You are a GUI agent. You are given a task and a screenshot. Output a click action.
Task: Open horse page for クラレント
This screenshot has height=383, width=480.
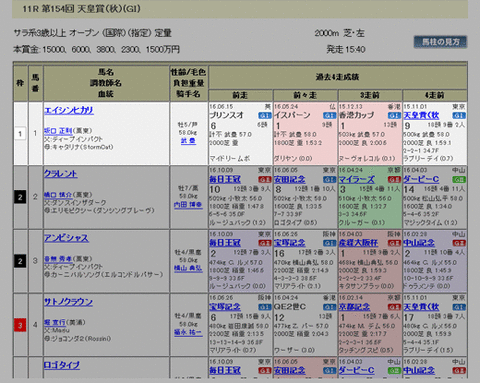[x=61, y=174]
